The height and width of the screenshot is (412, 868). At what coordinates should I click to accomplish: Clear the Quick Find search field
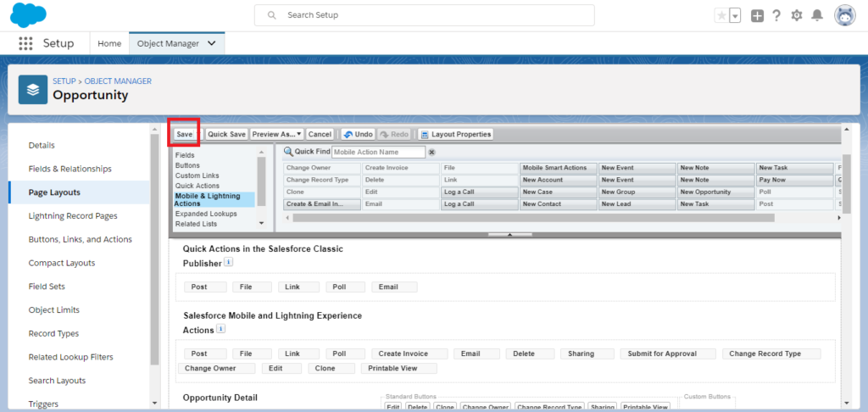click(431, 152)
